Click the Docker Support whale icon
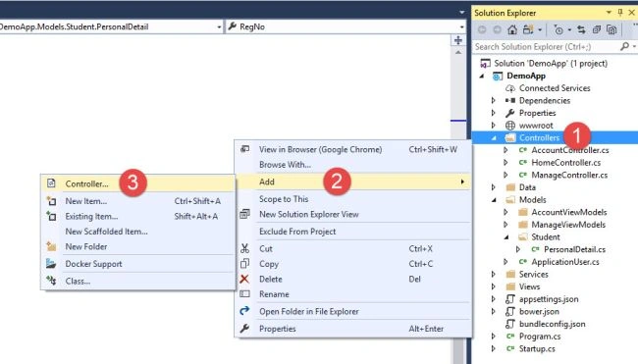The width and height of the screenshot is (638, 364). click(x=51, y=264)
